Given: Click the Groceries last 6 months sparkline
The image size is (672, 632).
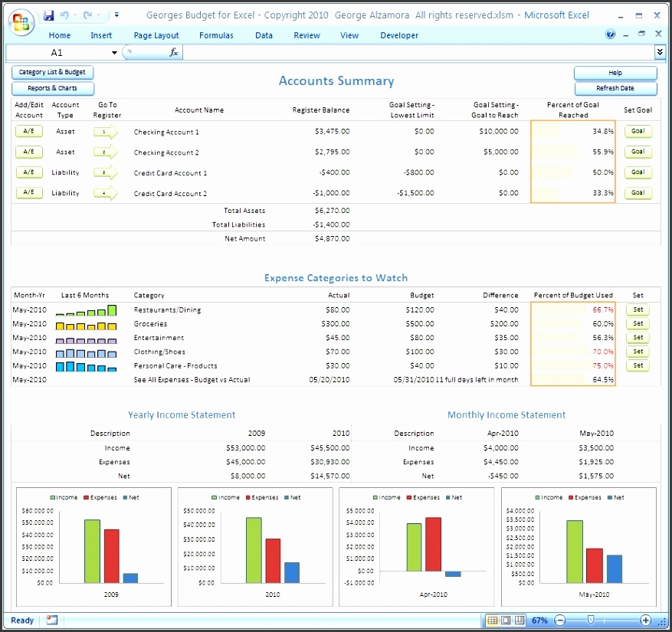Looking at the screenshot, I should (86, 326).
